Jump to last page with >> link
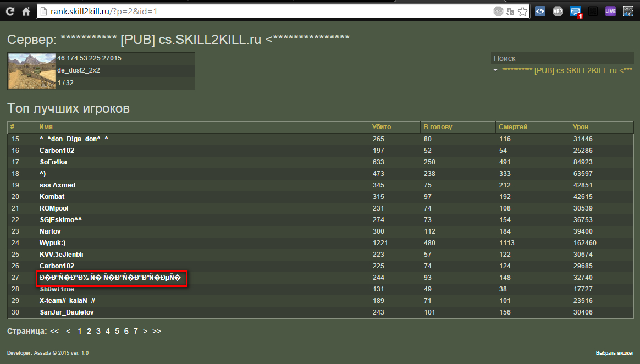640x364 pixels. pos(157,332)
